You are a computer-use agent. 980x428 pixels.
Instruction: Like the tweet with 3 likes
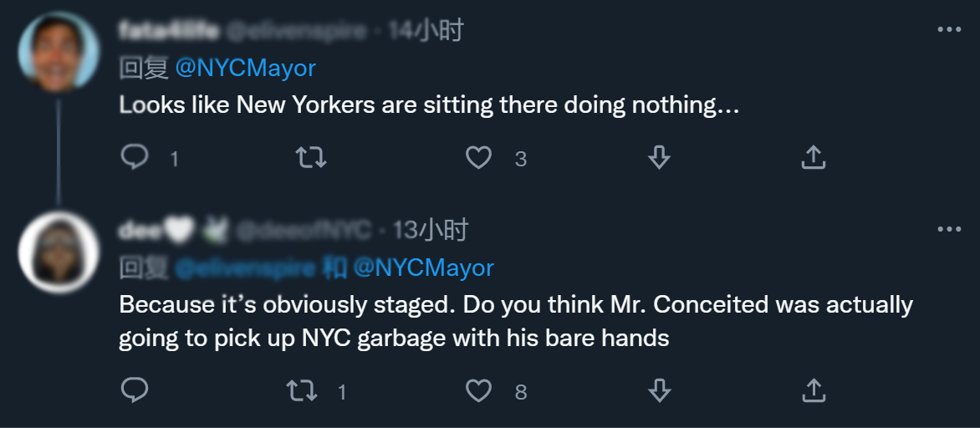click(478, 157)
